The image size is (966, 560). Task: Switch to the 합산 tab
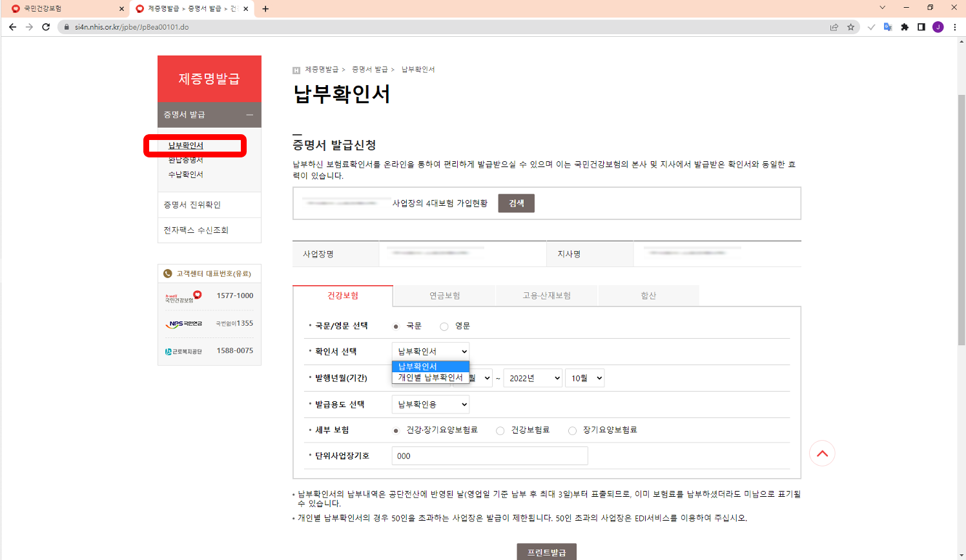point(648,295)
